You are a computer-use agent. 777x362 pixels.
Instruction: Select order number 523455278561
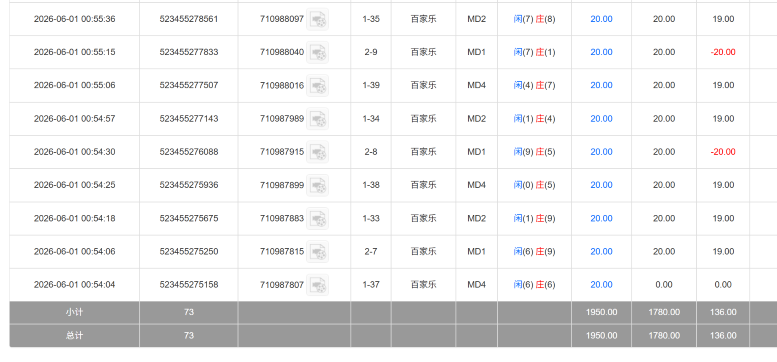coord(189,19)
